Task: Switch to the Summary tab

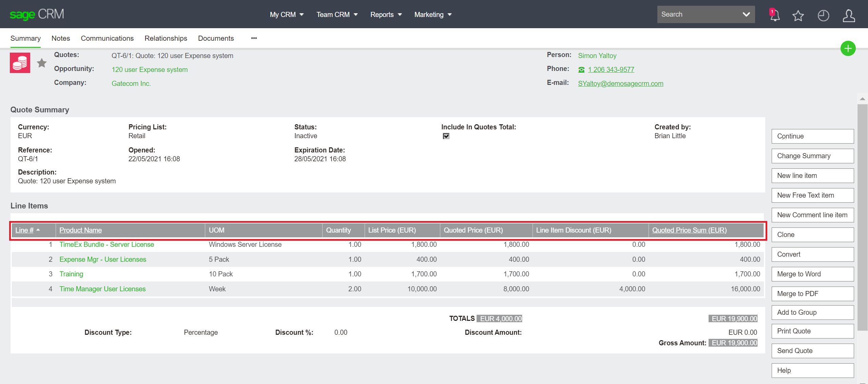Action: (25, 38)
